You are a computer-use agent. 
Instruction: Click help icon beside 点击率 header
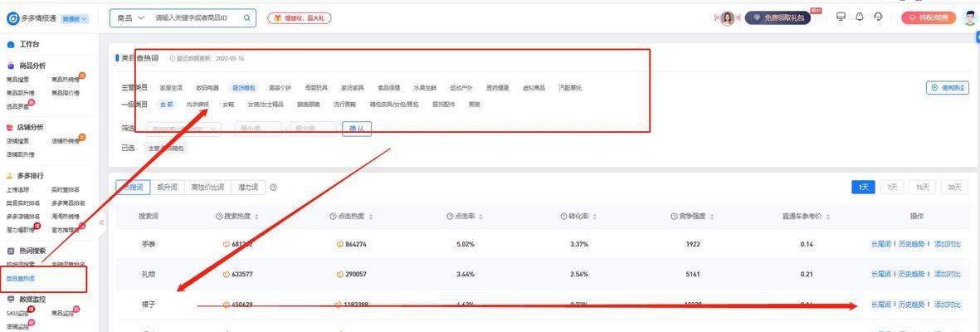pyautogui.click(x=450, y=217)
